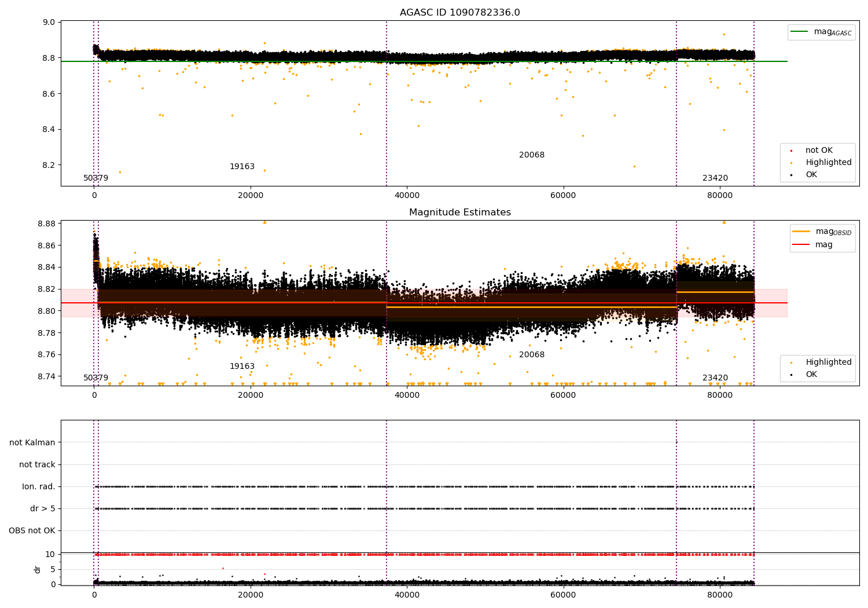Click the 8.88 y-tick in middle plot
Screen dimensions: 868x608
(46, 224)
